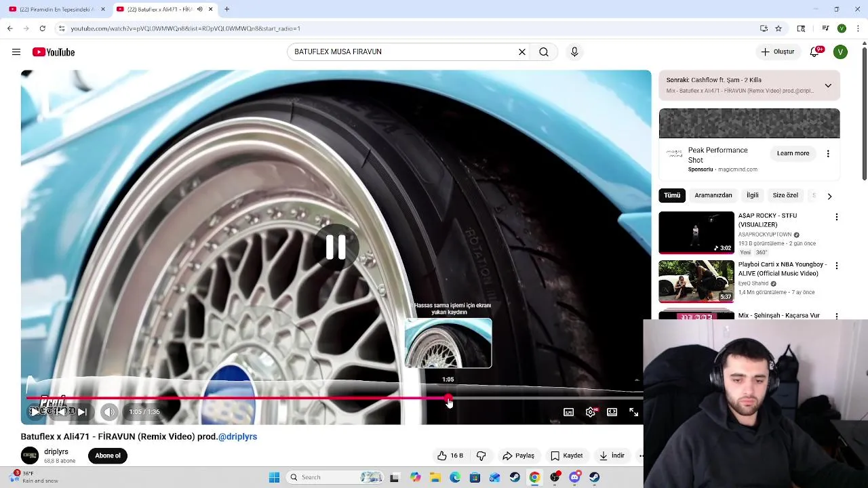The height and width of the screenshot is (488, 868).
Task: Open the driplyrs channel avatar
Action: pyautogui.click(x=30, y=455)
